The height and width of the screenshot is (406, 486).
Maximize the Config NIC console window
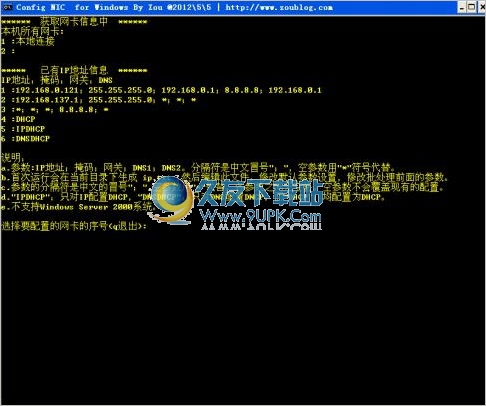tap(472, 7)
